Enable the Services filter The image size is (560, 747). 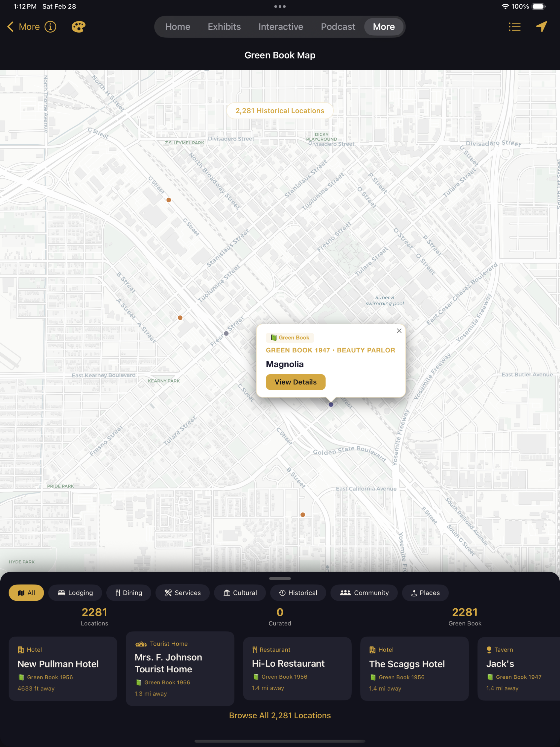coord(182,593)
